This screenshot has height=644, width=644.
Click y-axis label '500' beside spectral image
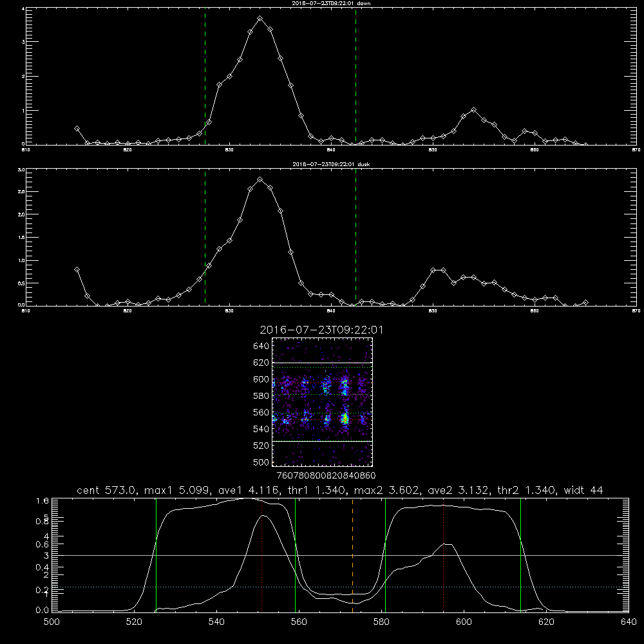[261, 462]
